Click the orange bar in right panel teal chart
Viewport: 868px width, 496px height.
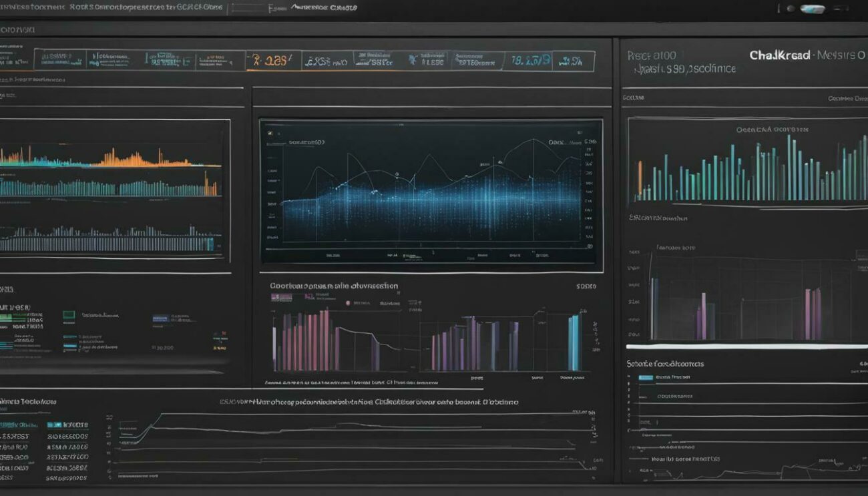[x=640, y=180]
